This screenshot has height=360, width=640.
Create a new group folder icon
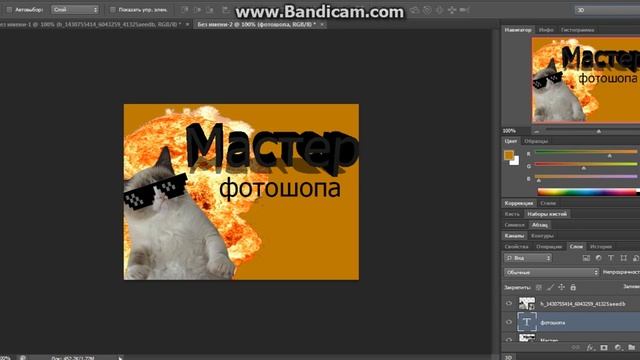(x=631, y=348)
